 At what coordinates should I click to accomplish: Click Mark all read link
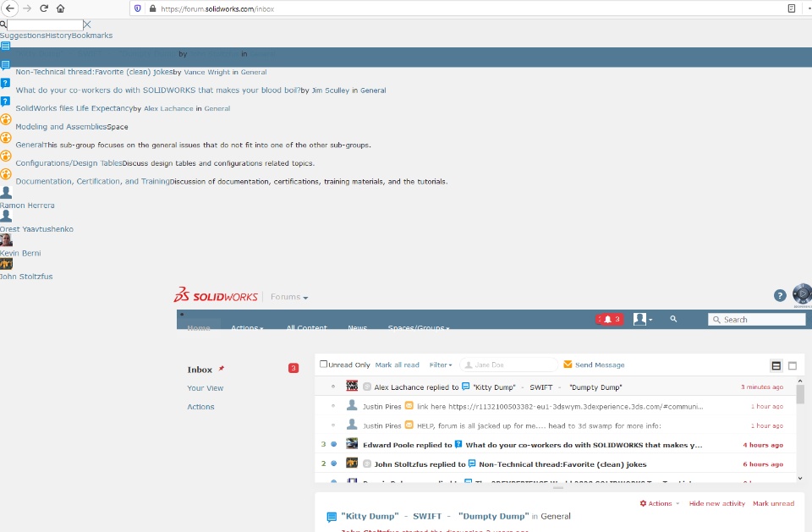pyautogui.click(x=398, y=365)
